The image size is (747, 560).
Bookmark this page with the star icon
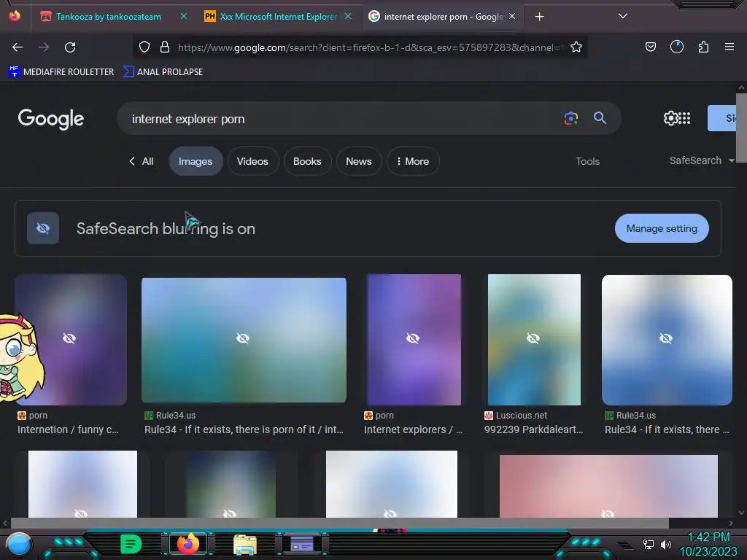click(x=576, y=47)
